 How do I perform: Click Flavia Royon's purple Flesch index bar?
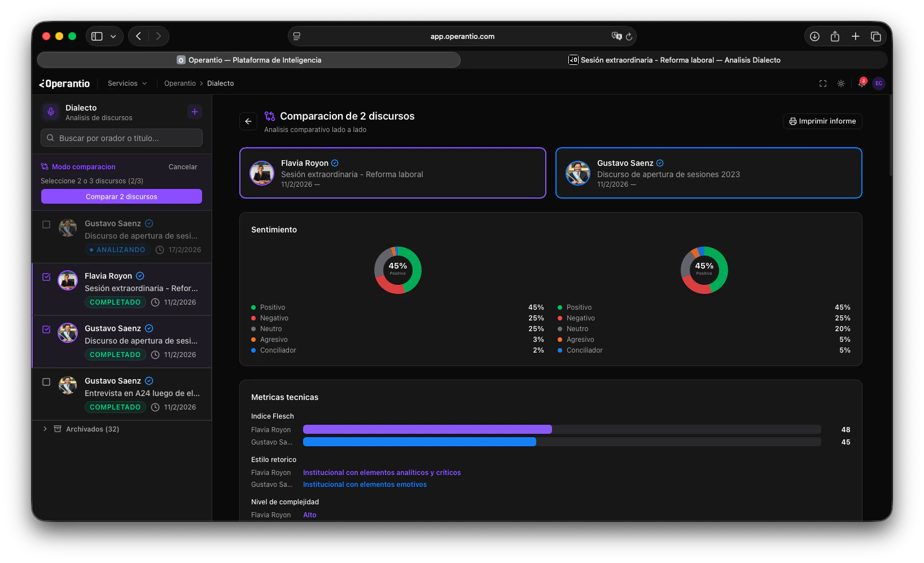click(x=427, y=429)
